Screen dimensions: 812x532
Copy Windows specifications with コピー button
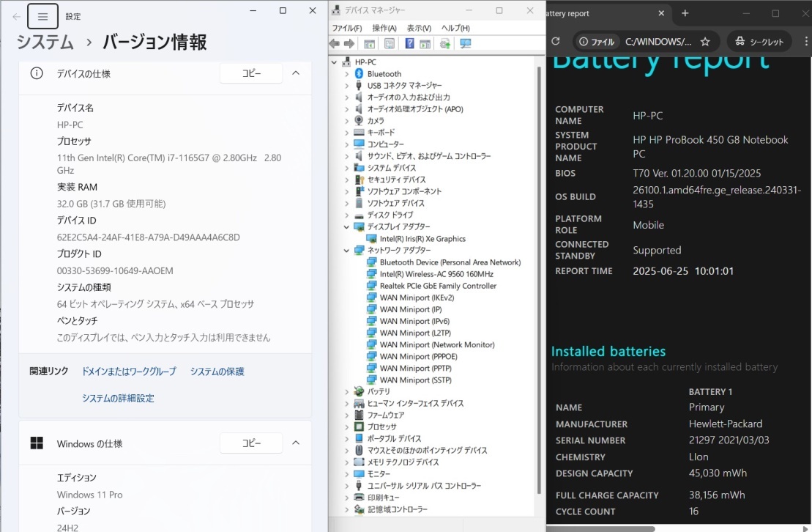click(251, 443)
